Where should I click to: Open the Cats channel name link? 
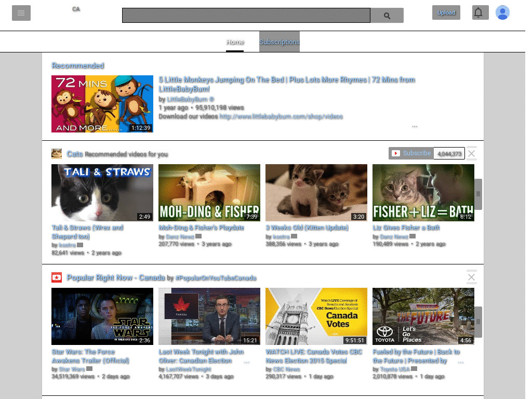pos(75,154)
